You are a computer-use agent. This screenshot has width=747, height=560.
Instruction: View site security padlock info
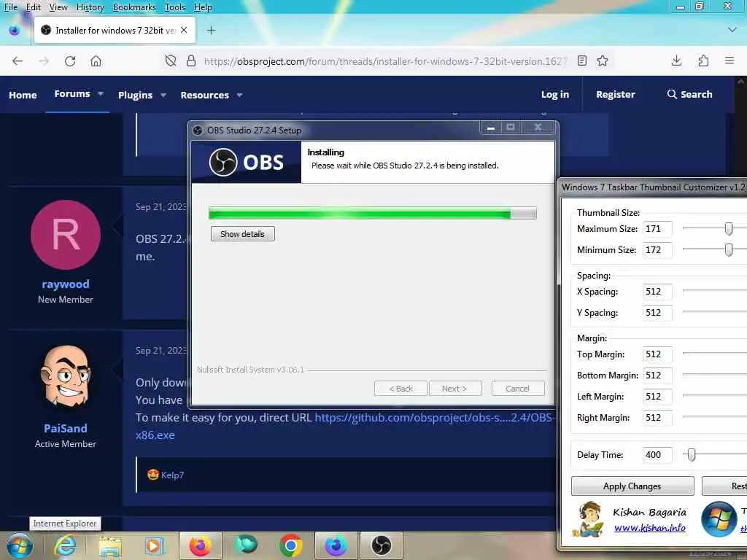click(191, 61)
